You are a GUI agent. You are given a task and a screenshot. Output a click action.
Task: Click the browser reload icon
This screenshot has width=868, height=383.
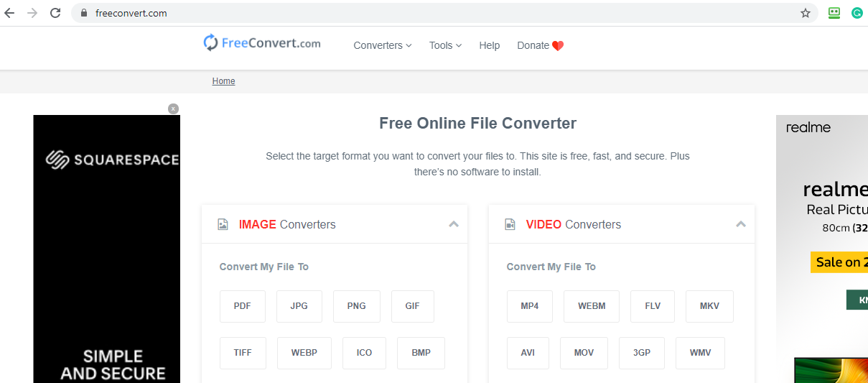click(x=55, y=13)
